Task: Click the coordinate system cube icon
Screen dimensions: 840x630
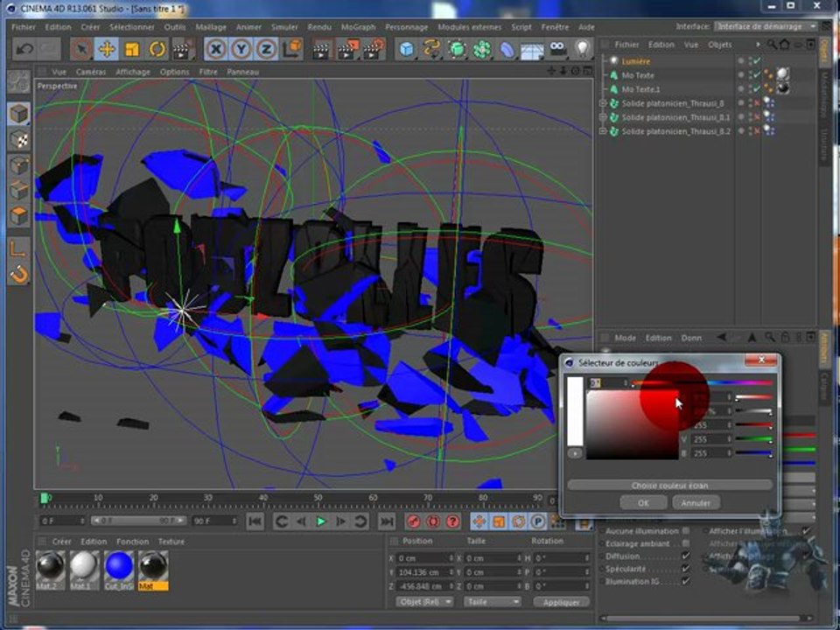Action: coord(292,49)
